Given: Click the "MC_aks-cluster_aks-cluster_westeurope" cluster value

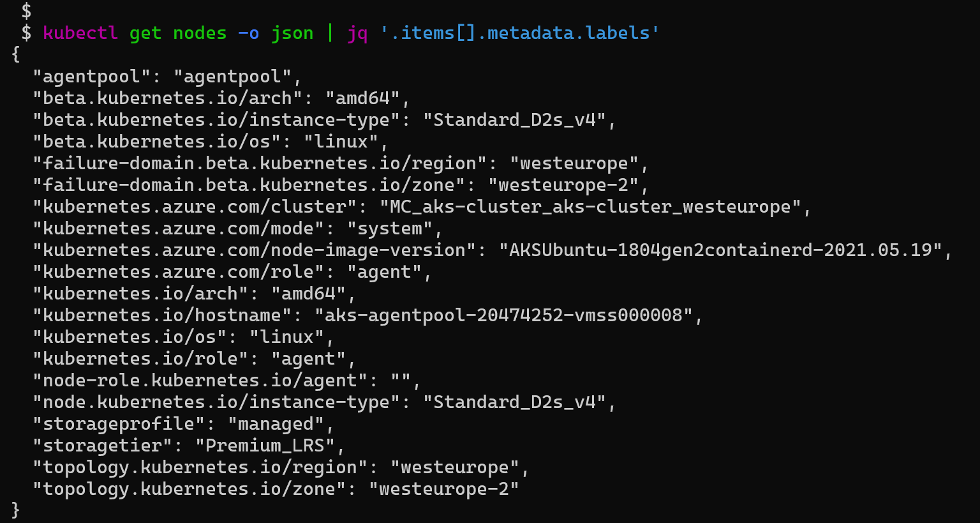Looking at the screenshot, I should [590, 207].
